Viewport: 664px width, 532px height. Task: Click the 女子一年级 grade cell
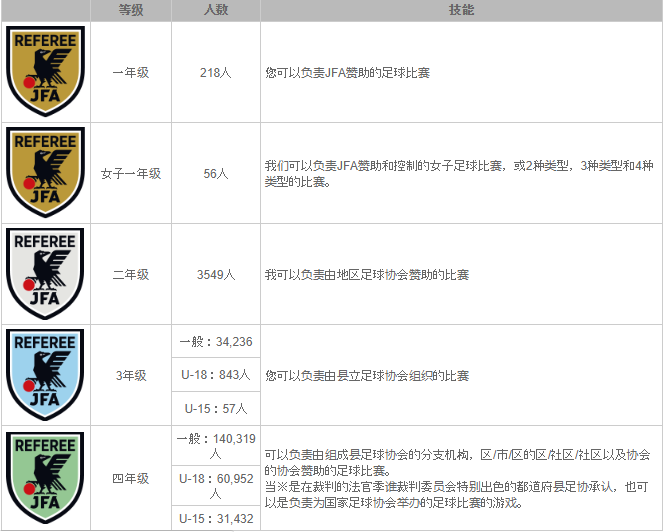(x=131, y=173)
